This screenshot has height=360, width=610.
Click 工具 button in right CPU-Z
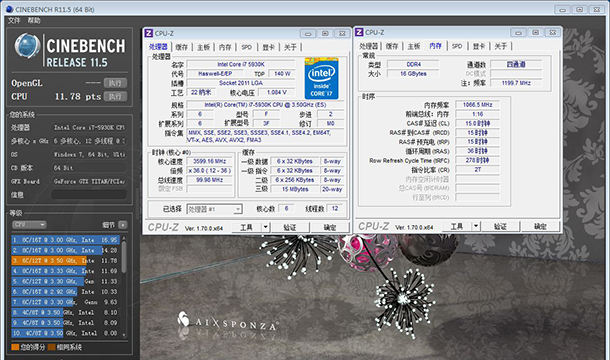pyautogui.click(x=457, y=226)
